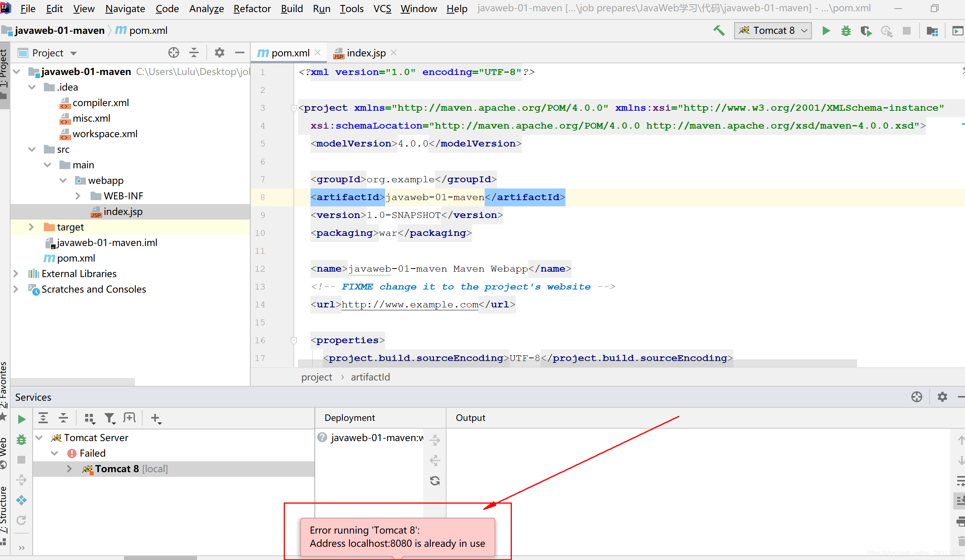This screenshot has width=965, height=560.
Task: Click the locate target icon in Project panel
Action: [x=174, y=52]
